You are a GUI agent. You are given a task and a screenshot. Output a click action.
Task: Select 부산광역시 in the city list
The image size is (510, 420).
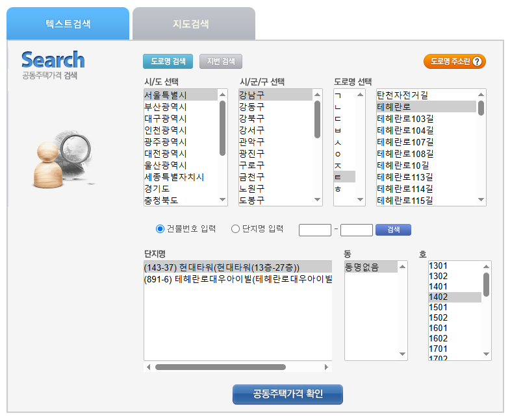pyautogui.click(x=181, y=106)
